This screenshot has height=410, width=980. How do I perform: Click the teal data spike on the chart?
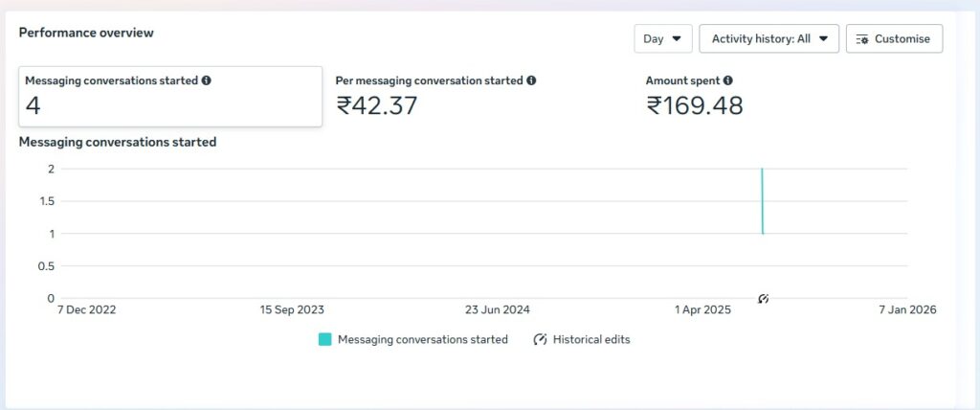(763, 201)
